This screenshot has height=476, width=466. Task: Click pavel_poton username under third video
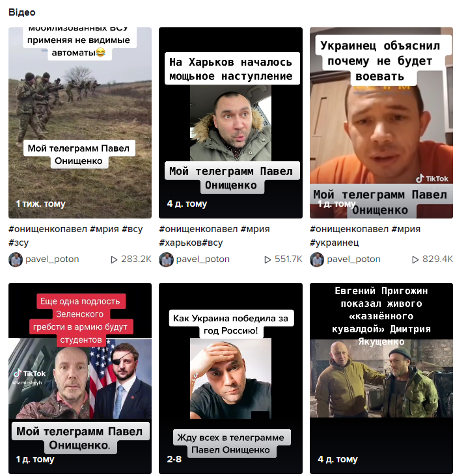point(353,259)
